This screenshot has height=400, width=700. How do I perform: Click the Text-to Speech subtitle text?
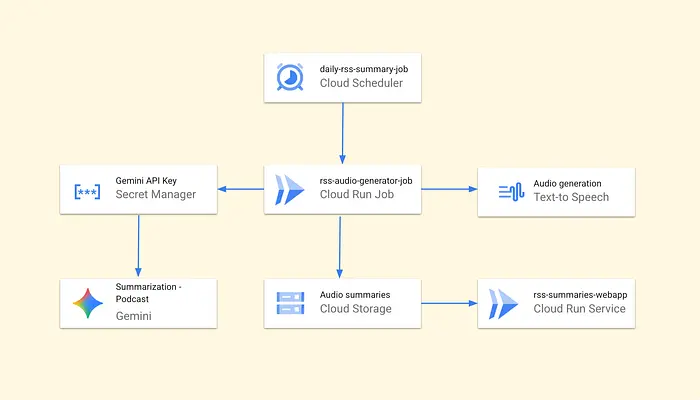coord(571,197)
